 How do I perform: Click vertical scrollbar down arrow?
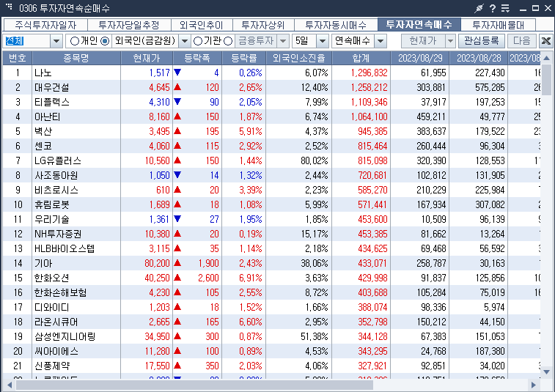tap(546, 371)
